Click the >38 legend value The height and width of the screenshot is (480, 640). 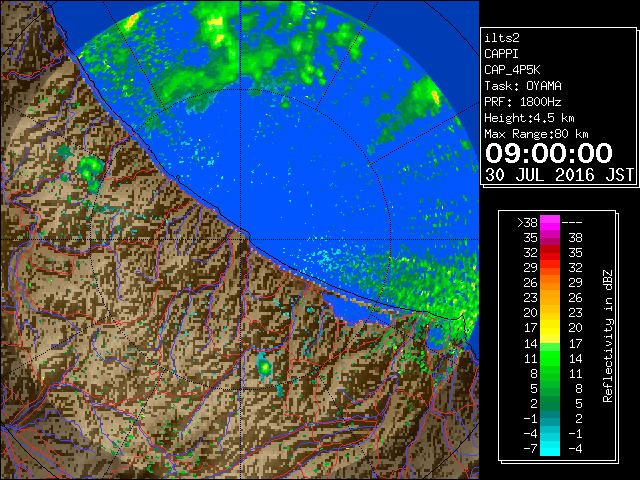(x=527, y=223)
